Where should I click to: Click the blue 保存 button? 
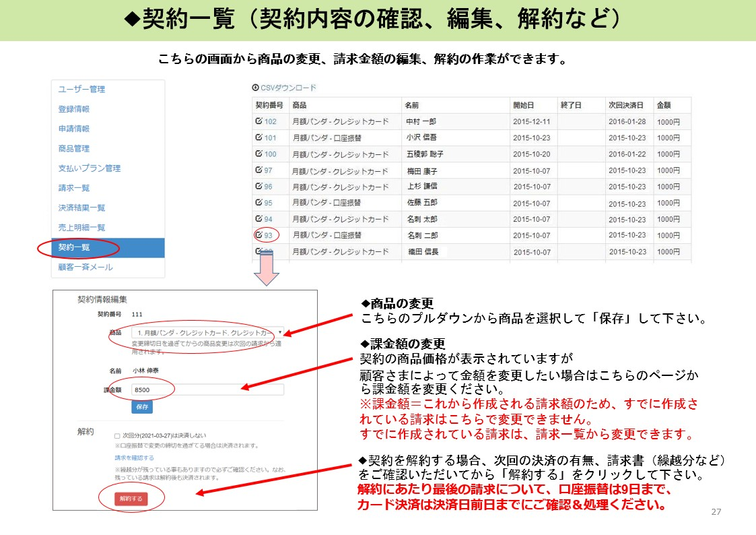pyautogui.click(x=142, y=407)
